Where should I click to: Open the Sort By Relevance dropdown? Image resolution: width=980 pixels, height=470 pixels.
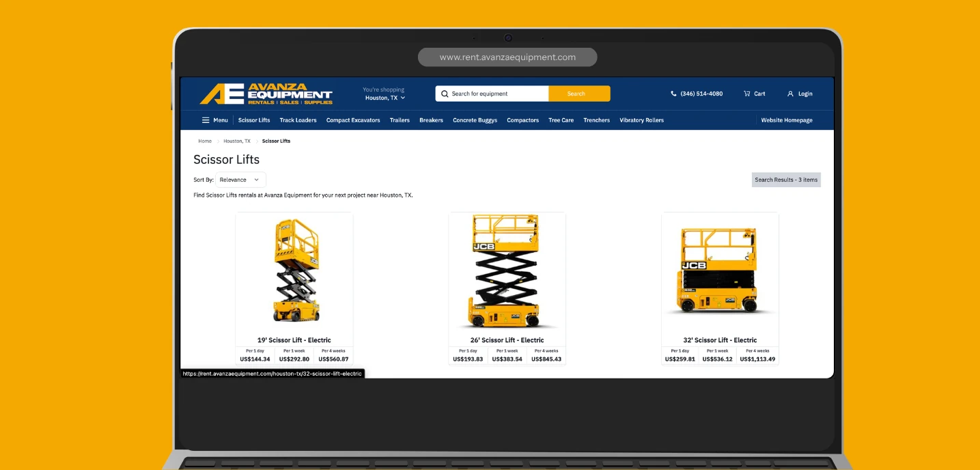pyautogui.click(x=240, y=180)
